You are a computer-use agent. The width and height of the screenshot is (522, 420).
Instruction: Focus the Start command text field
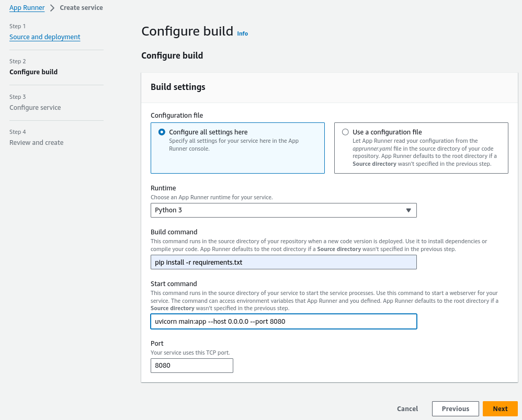283,321
